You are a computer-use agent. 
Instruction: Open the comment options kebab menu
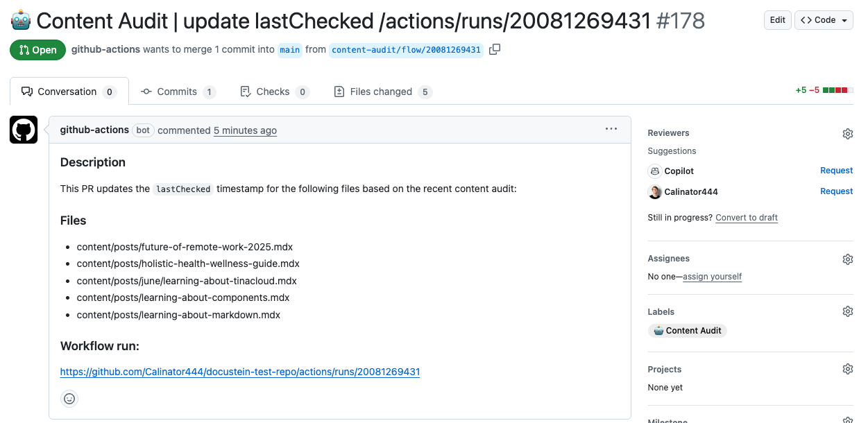611,128
